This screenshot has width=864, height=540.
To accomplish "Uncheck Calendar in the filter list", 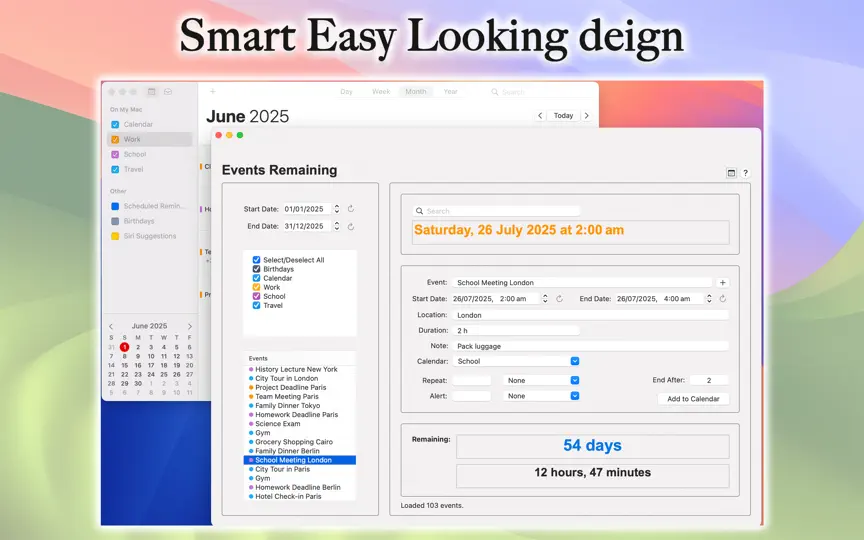I will [256, 278].
